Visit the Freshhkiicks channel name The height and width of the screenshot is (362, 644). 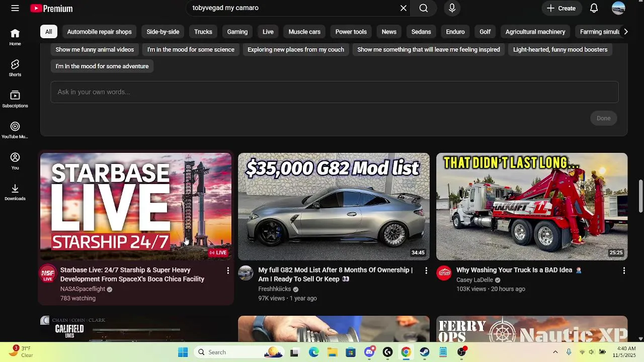coord(275,289)
